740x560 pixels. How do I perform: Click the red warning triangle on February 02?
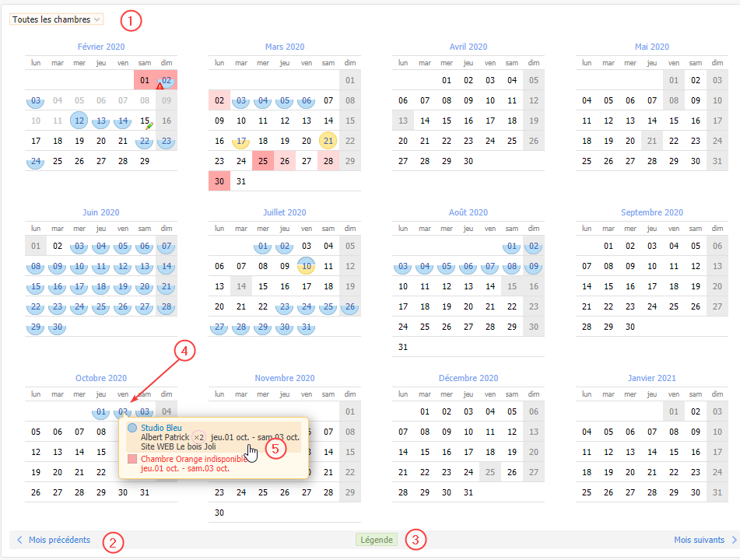160,86
